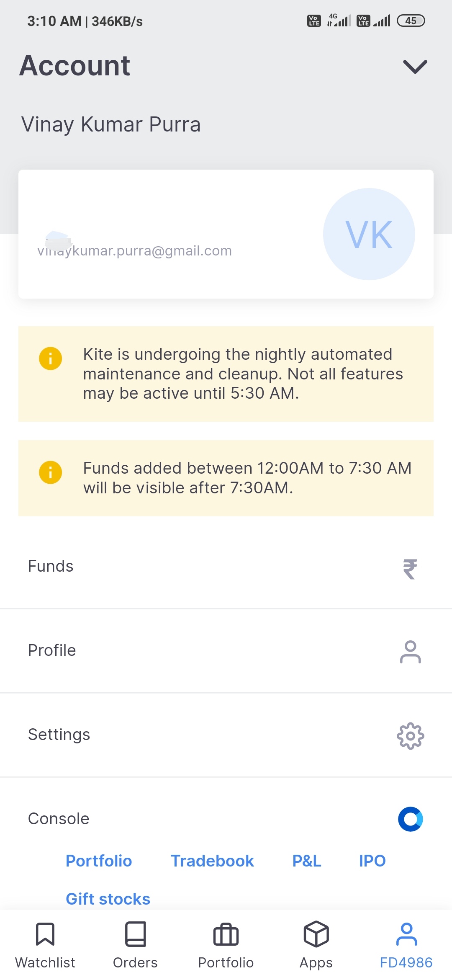Open the IPO link
The width and height of the screenshot is (452, 980).
(x=372, y=861)
